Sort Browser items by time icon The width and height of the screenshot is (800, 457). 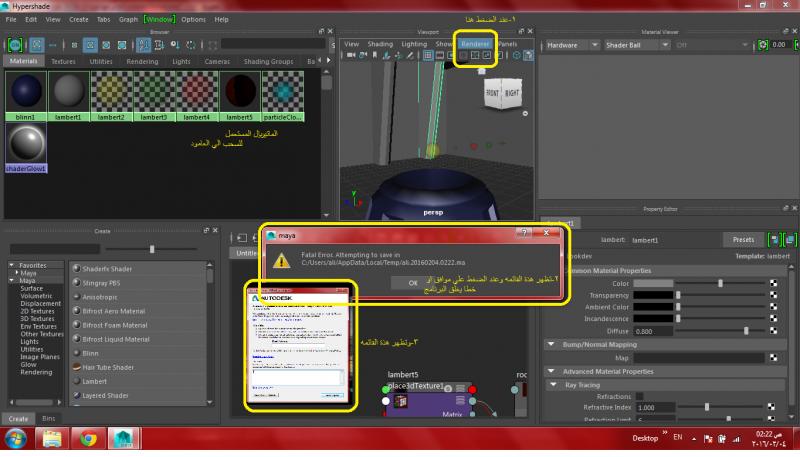coord(174,45)
